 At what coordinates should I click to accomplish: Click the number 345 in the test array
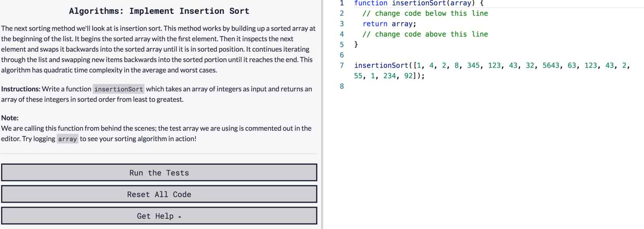point(473,65)
